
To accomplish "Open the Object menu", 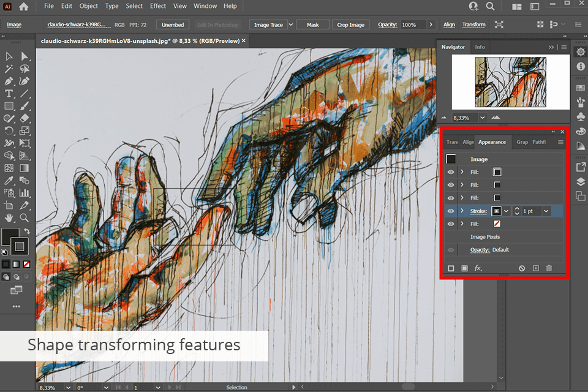I will pos(88,6).
